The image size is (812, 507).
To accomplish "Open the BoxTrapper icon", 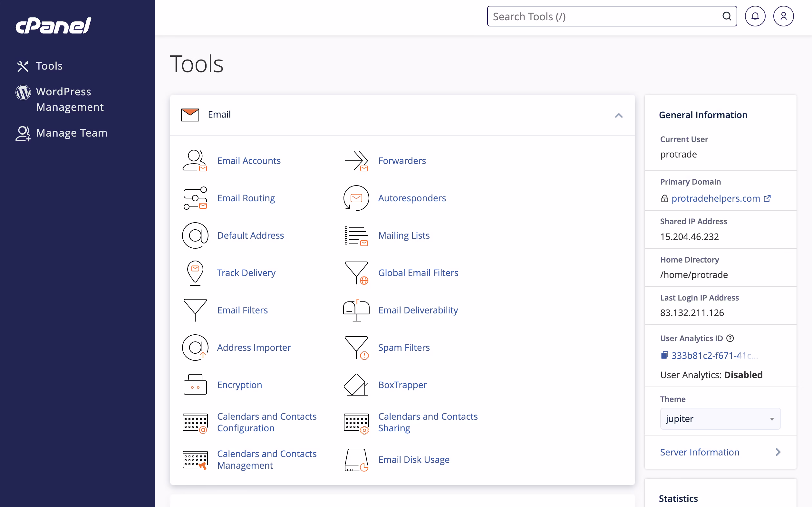I will click(356, 385).
